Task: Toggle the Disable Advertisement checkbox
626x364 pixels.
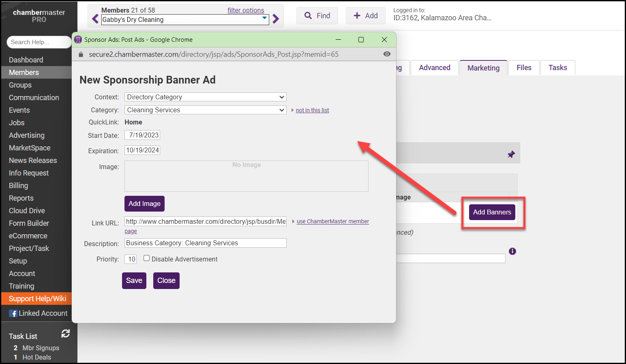Action: tap(147, 258)
